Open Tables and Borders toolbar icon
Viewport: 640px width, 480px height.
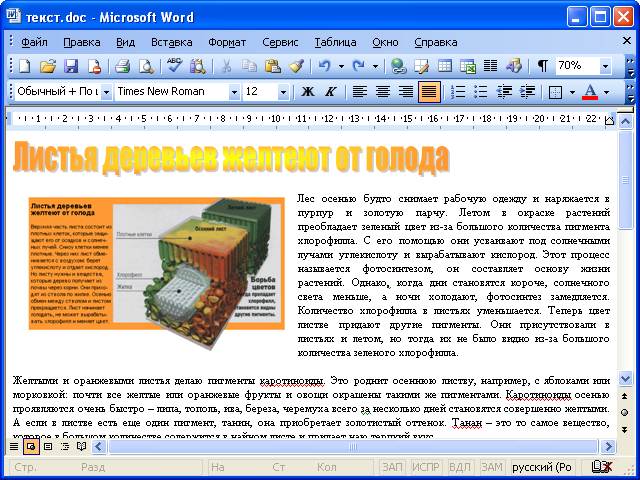(421, 66)
